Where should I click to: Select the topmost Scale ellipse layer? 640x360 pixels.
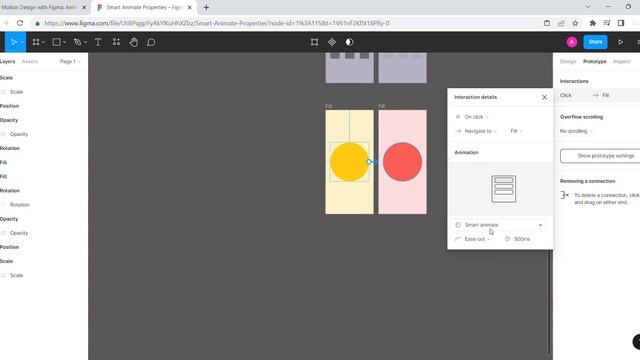point(16,92)
